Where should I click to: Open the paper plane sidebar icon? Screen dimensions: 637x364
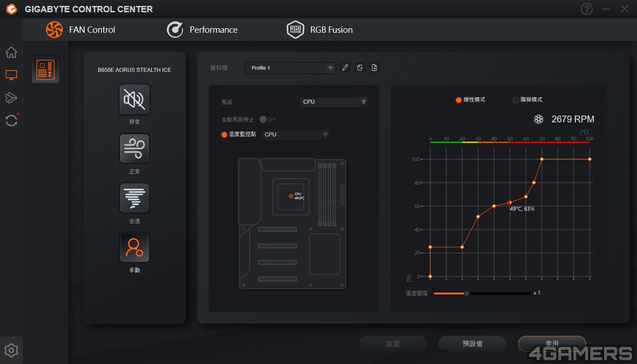(11, 97)
